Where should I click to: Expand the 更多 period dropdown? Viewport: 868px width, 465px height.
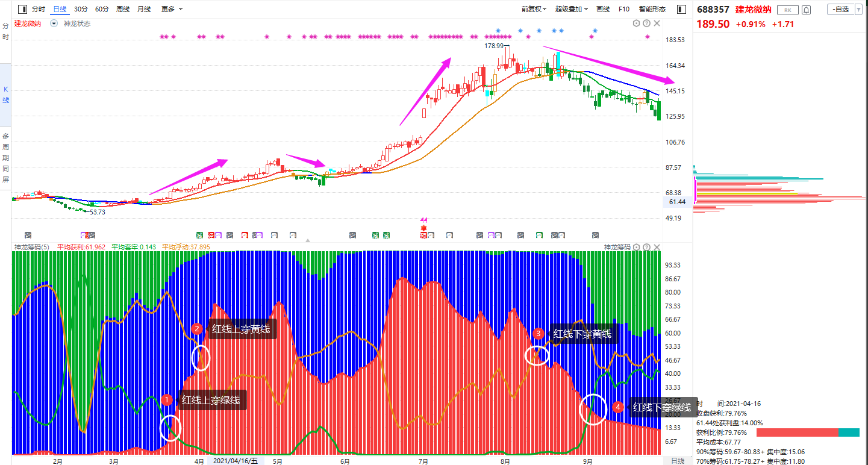[x=172, y=9]
